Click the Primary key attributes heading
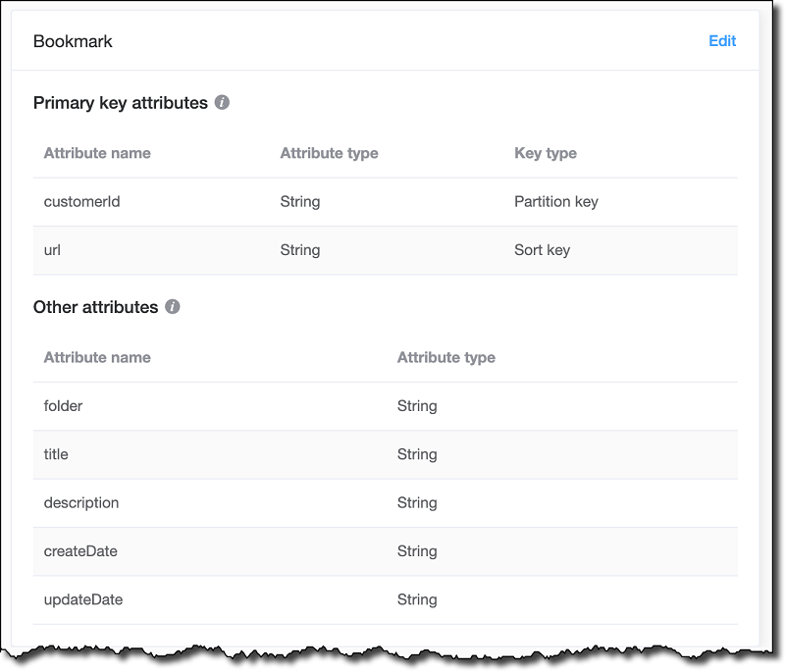 121,103
